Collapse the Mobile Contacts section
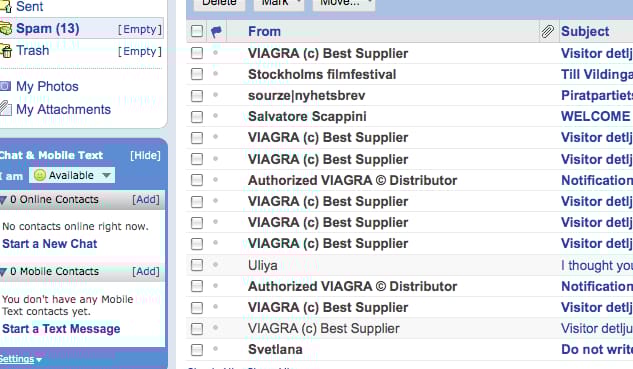This screenshot has width=633, height=369. coord(3,272)
